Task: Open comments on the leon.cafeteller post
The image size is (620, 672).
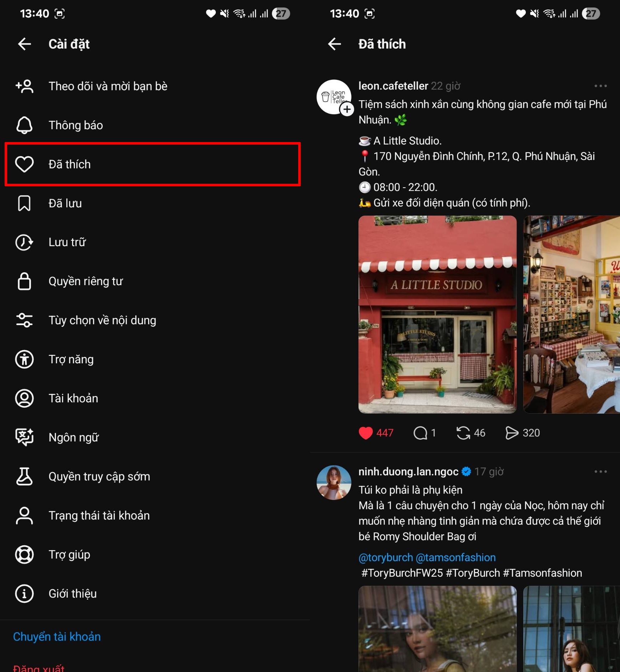Action: pos(421,433)
